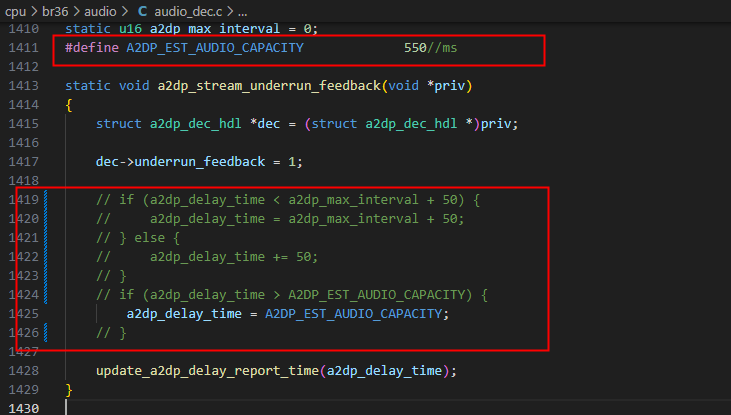This screenshot has width=731, height=415.
Task: Open the cpu breadcrumb segment
Action: 15,11
